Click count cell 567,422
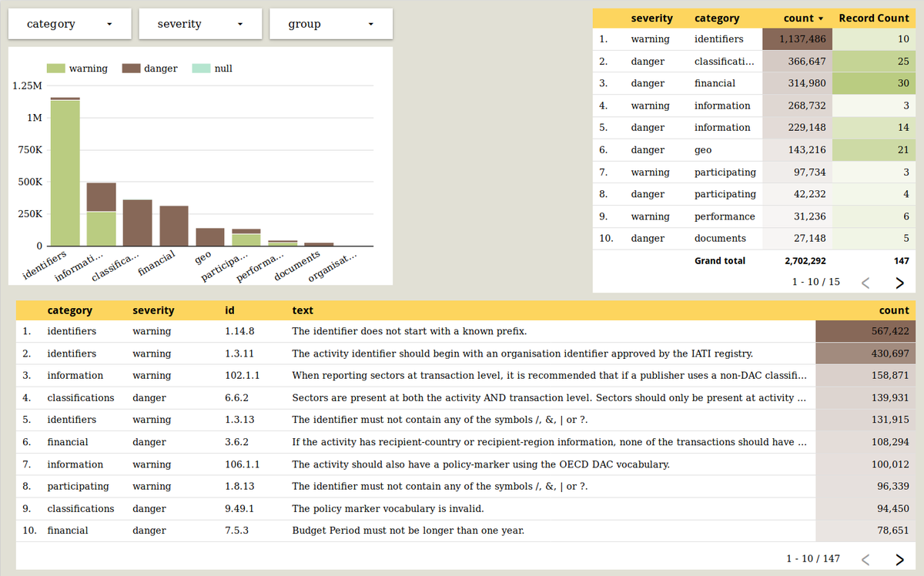The image size is (924, 576). pos(865,332)
